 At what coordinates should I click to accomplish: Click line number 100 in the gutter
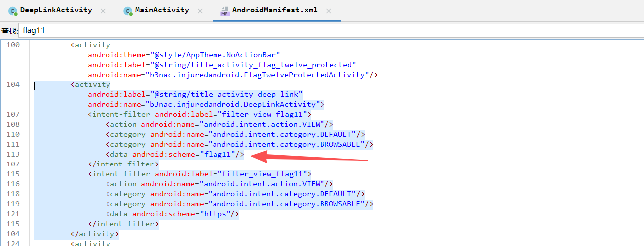click(14, 45)
